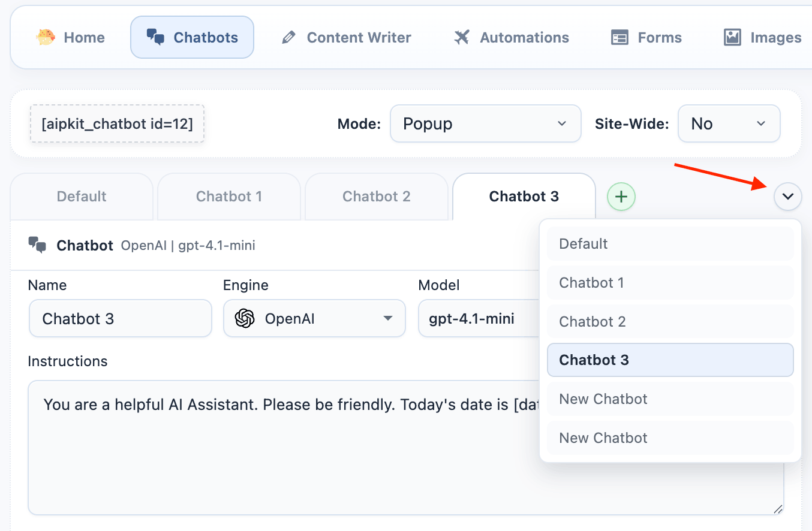Open the Content Writer tab
Screen dimensions: 812x531
pyautogui.click(x=347, y=38)
